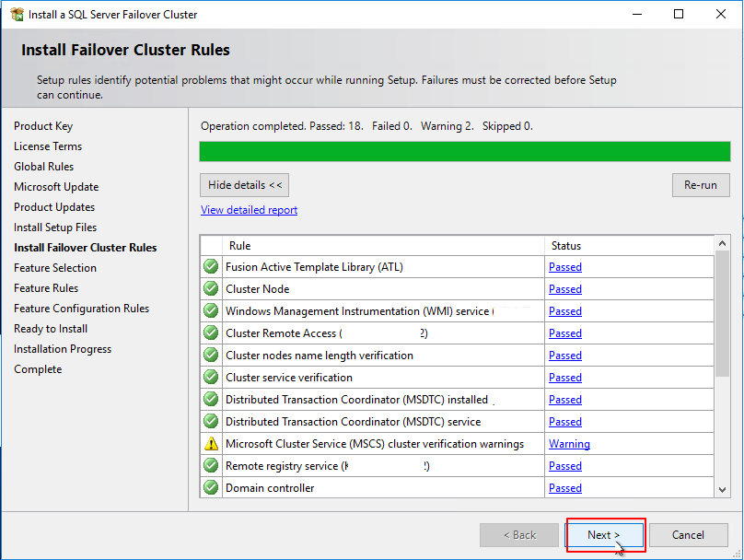Open Passed status for WMI service
Image resolution: width=744 pixels, height=560 pixels.
(x=565, y=311)
